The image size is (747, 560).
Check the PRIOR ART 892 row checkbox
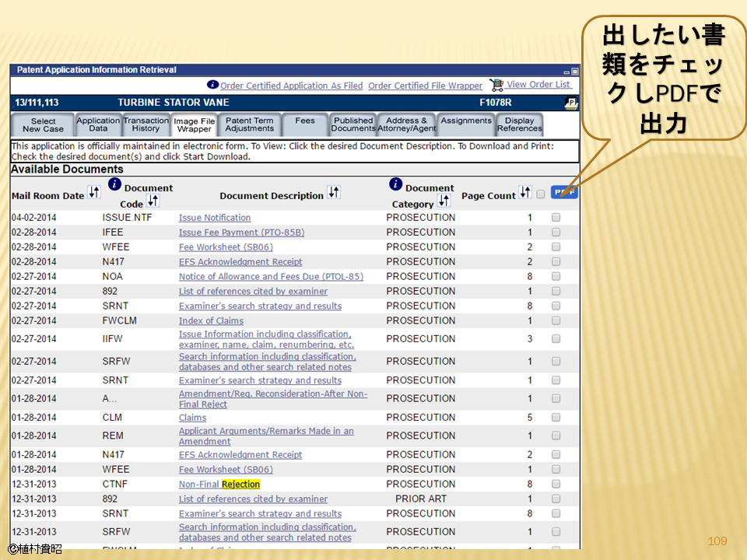click(556, 499)
